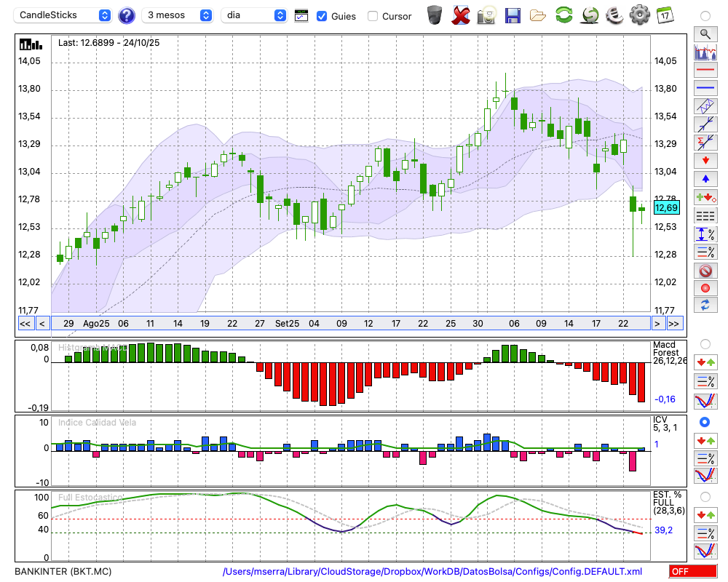Viewport: 728px width, 582px height.
Task: Click the trash can icon in toolbar
Action: (x=435, y=15)
